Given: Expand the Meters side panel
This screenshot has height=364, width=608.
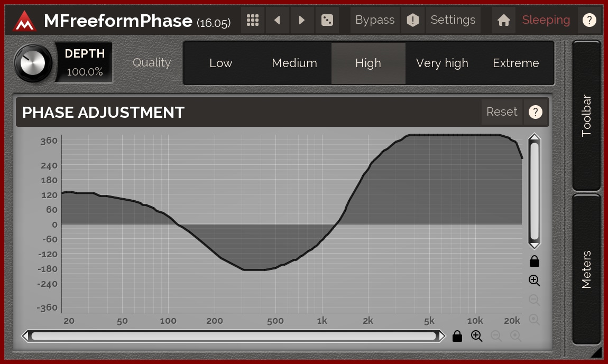Looking at the screenshot, I should click(x=586, y=269).
